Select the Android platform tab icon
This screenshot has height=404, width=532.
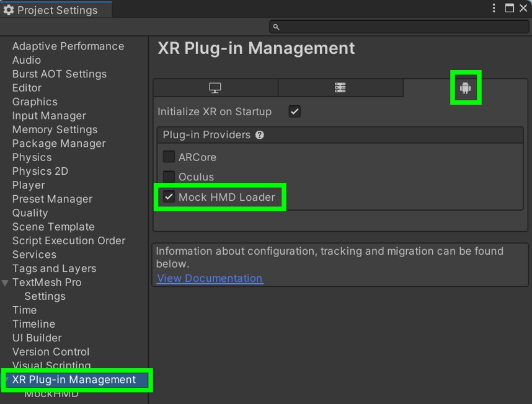pyautogui.click(x=465, y=88)
